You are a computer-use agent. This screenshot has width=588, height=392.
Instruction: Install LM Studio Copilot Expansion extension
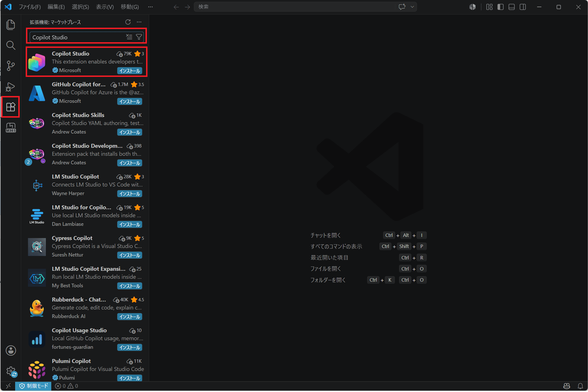click(x=130, y=286)
